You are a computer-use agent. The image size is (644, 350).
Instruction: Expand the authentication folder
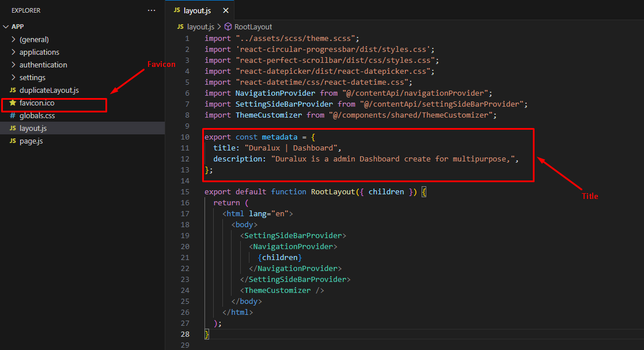point(43,65)
